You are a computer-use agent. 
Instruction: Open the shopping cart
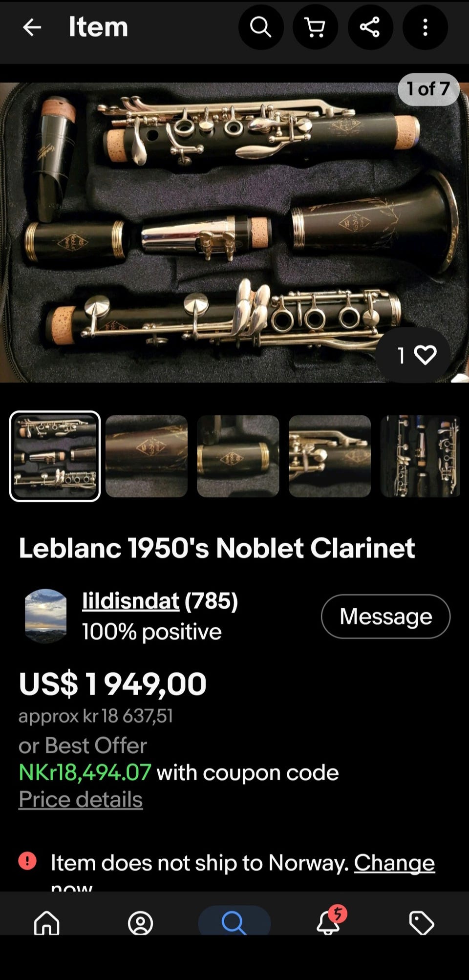tap(315, 27)
